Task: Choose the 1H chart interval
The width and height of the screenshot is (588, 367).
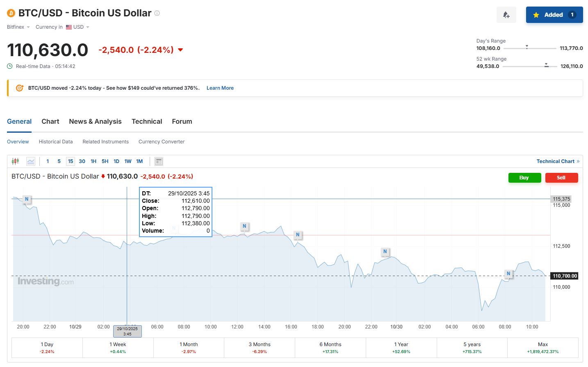Action: 93,161
